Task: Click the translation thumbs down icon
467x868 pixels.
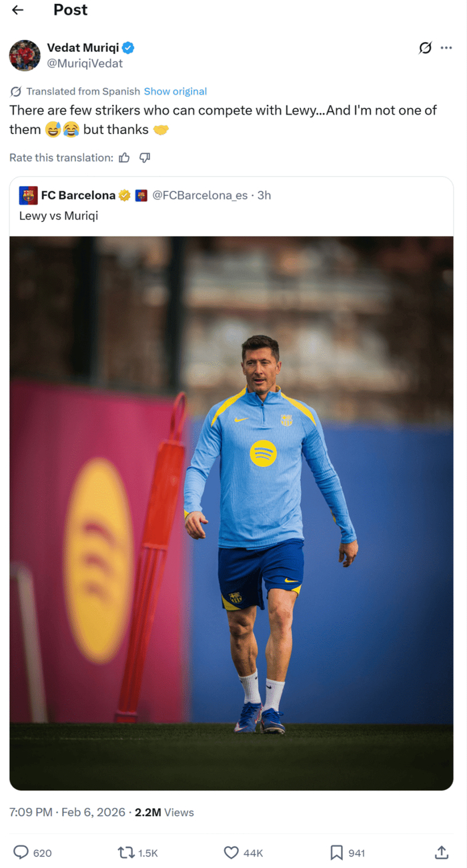Action: pos(145,157)
